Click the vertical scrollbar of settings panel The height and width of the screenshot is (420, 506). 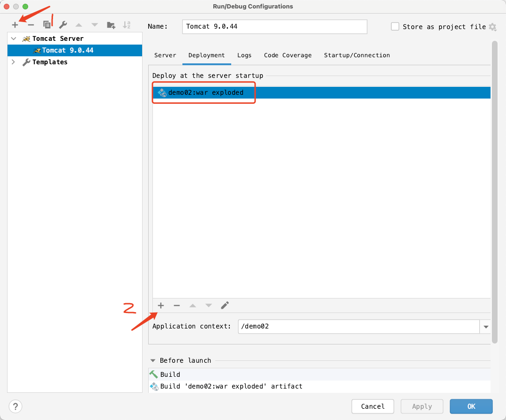coord(494,192)
